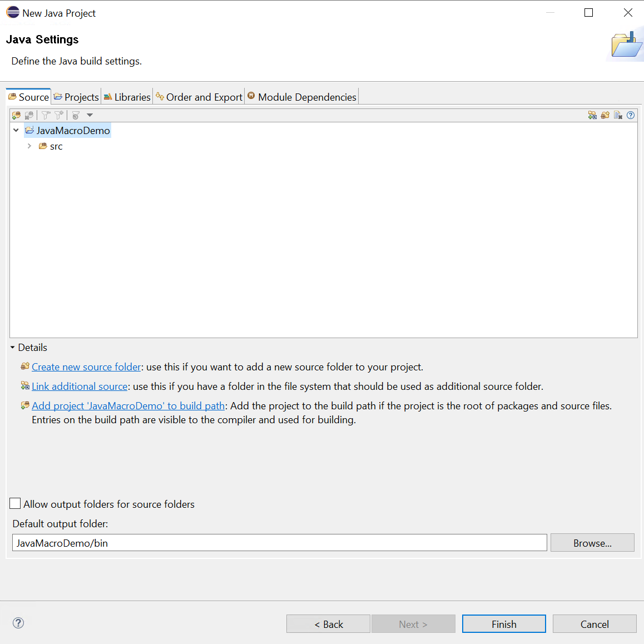The height and width of the screenshot is (644, 644).
Task: Click the add source folder toolbar icon
Action: (x=17, y=116)
